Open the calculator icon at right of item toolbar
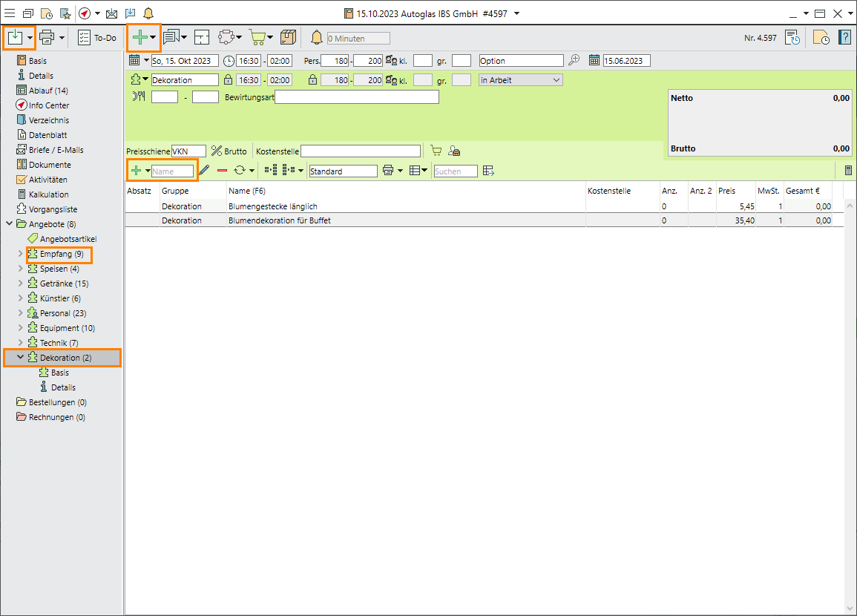Screen dimensions: 857x616 click(848, 171)
